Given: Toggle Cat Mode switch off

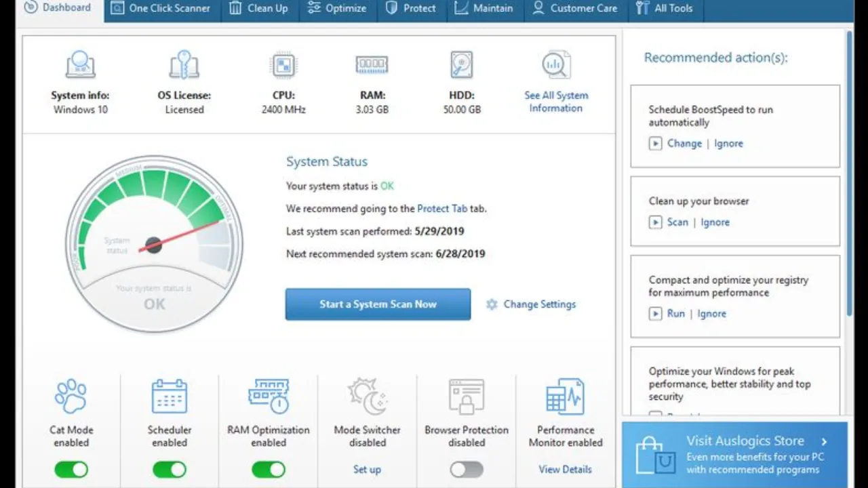Looking at the screenshot, I should pos(71,469).
